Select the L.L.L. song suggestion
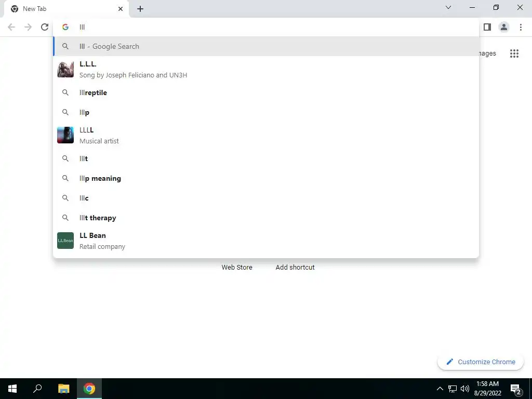The width and height of the screenshot is (532, 399). 267,70
